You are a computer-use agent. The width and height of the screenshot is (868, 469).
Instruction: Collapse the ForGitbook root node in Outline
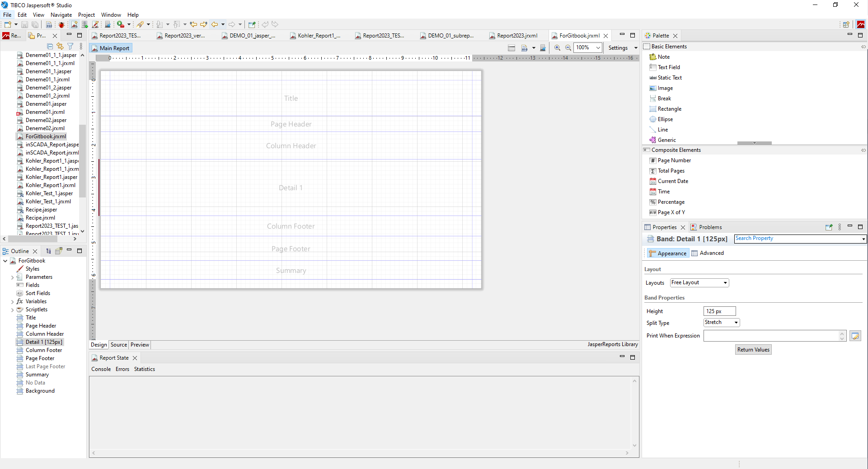tap(5, 261)
